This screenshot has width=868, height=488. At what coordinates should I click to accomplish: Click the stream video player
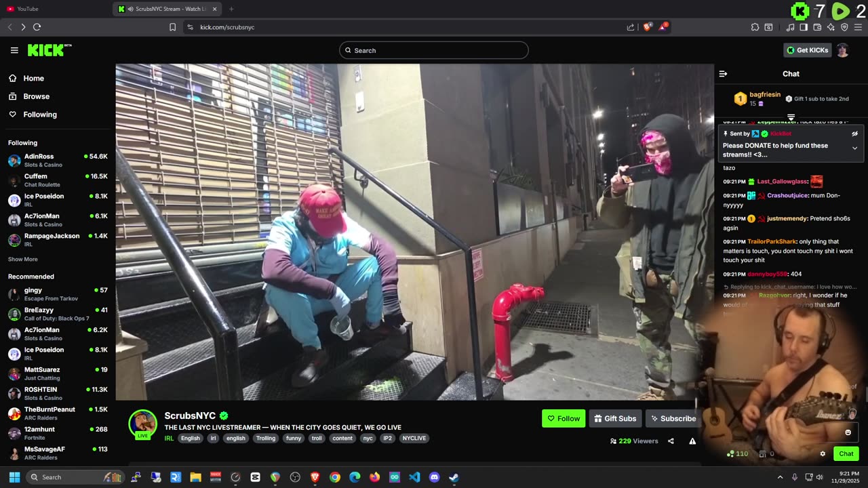[414, 232]
